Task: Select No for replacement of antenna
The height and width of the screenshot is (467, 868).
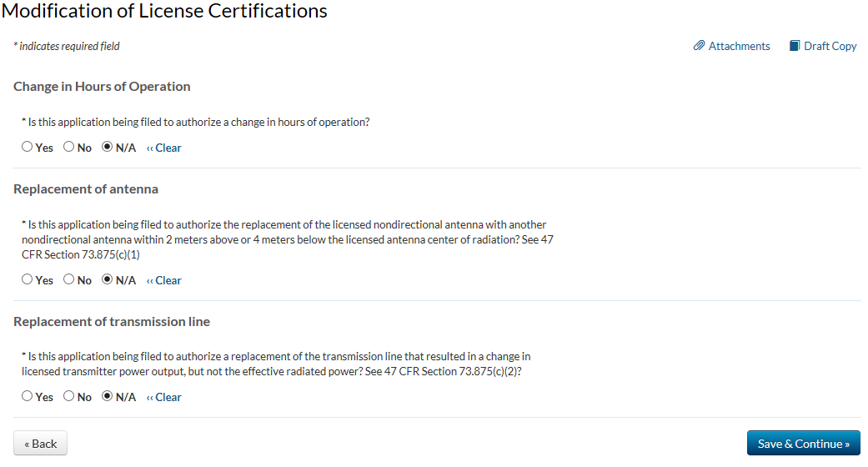Action: 69,280
